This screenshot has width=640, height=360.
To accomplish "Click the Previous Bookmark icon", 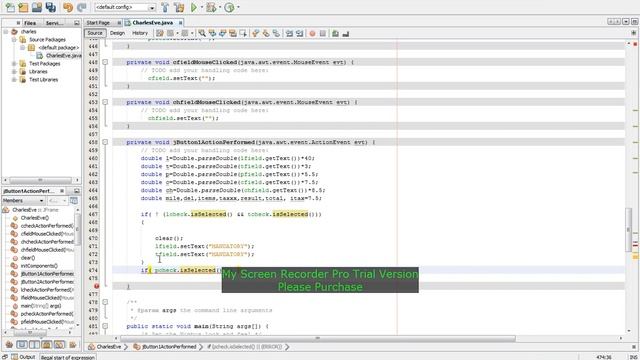I will point(256,33).
